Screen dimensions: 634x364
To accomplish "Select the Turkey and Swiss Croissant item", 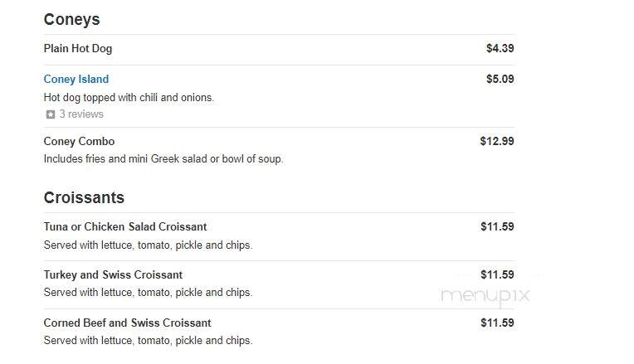I will click(x=113, y=274).
